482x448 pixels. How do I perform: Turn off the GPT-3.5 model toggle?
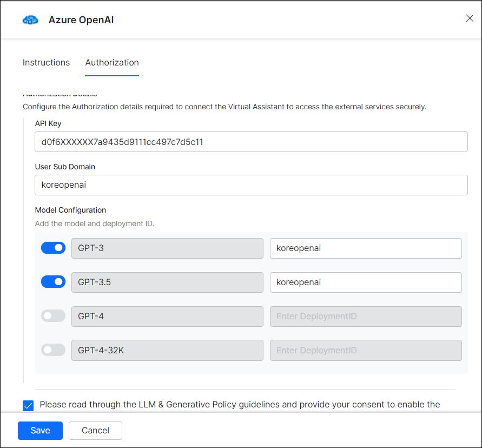pyautogui.click(x=52, y=281)
